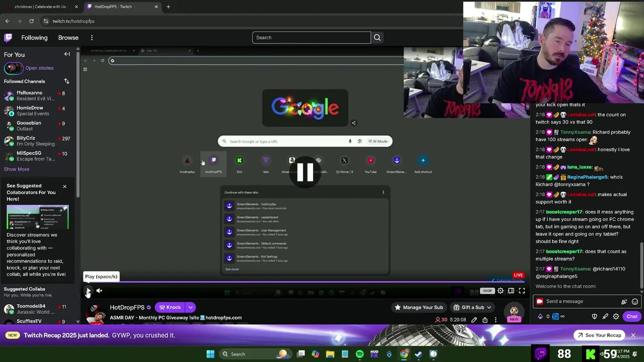
Task: Send the message with the Chat button
Action: click(632, 316)
